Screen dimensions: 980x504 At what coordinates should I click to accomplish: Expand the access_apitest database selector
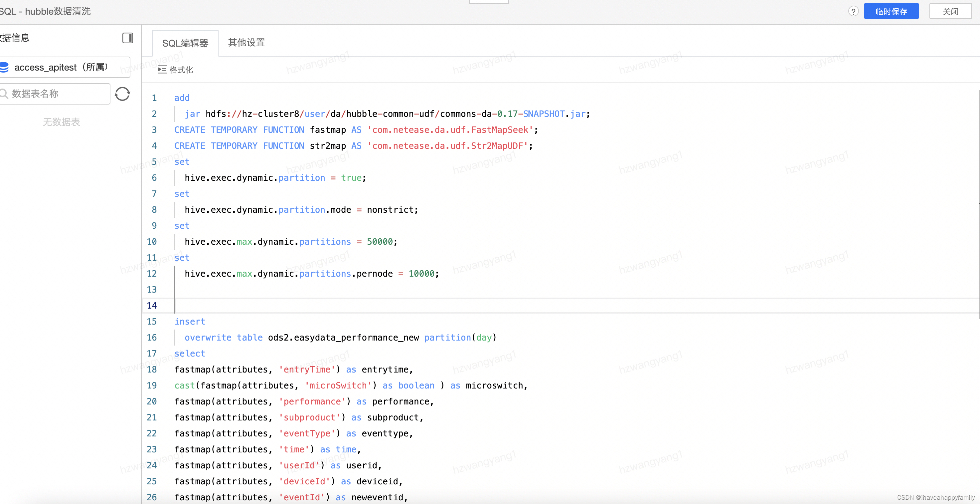(x=65, y=67)
